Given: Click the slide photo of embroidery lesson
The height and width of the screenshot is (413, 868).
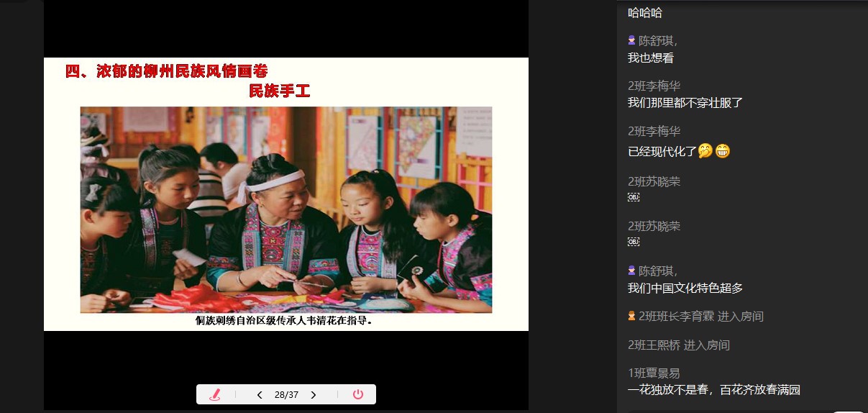Looking at the screenshot, I should tap(285, 209).
